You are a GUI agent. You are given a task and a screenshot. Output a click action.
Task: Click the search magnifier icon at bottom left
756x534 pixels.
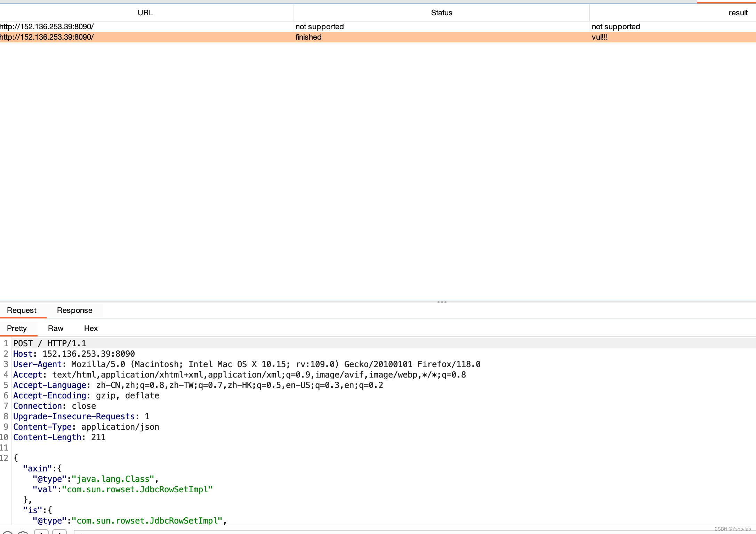pos(8,532)
